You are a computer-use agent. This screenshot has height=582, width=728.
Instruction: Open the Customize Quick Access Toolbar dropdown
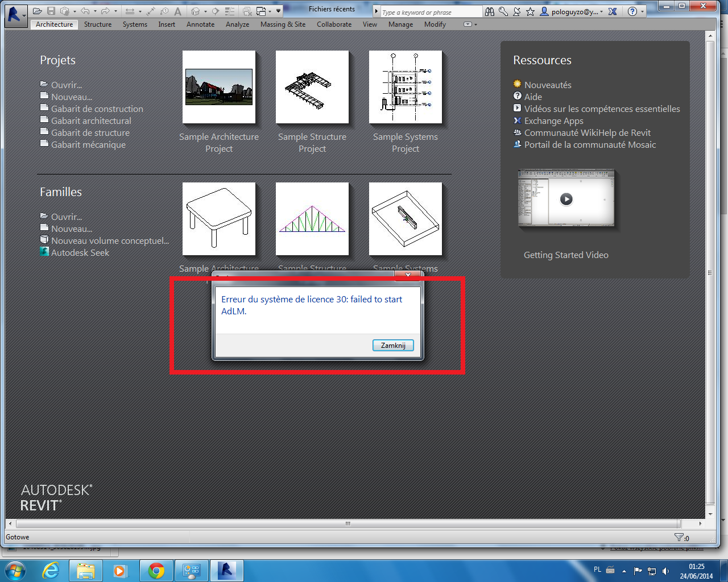[x=278, y=11]
